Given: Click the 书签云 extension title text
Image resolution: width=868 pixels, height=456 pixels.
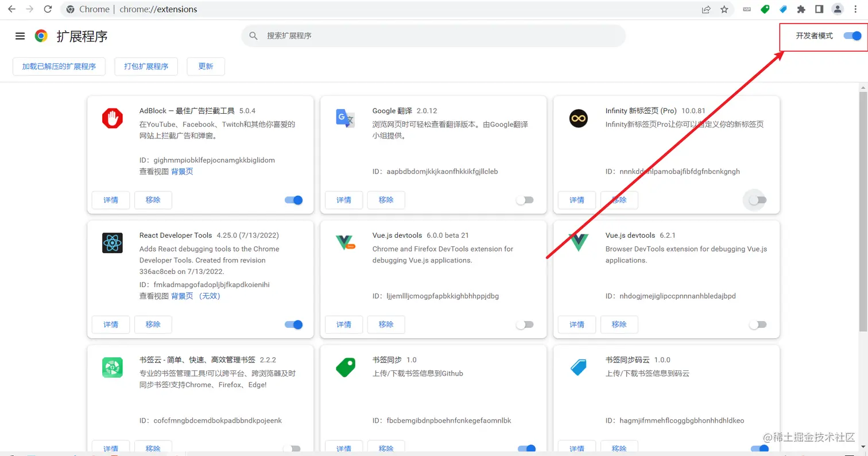Looking at the screenshot, I should point(197,360).
